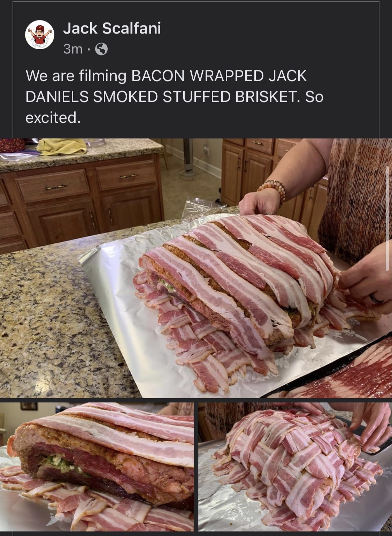Viewport: 392px width, 536px height.
Task: Open the Jack Scalfani name link
Action: [112, 28]
